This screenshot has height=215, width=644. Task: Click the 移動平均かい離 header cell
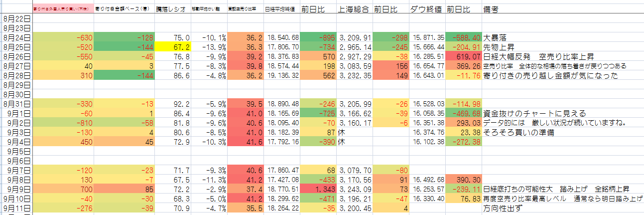209,9
